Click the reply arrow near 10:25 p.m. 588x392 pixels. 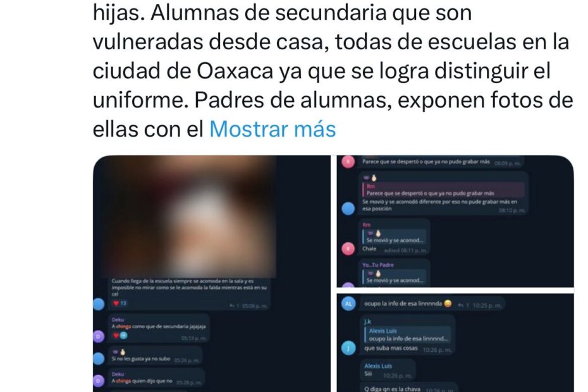tap(460, 305)
